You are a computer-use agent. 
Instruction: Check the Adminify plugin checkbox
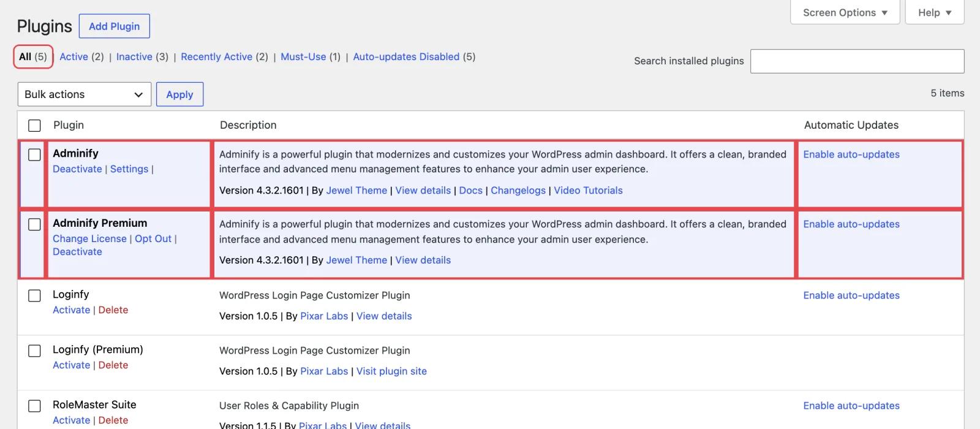click(35, 155)
